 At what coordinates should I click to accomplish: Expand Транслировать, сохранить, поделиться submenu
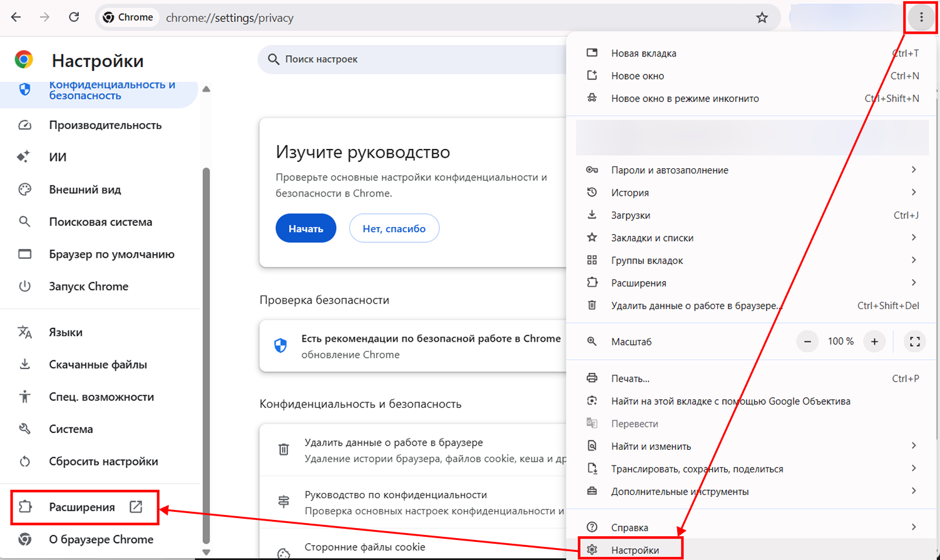tap(914, 468)
